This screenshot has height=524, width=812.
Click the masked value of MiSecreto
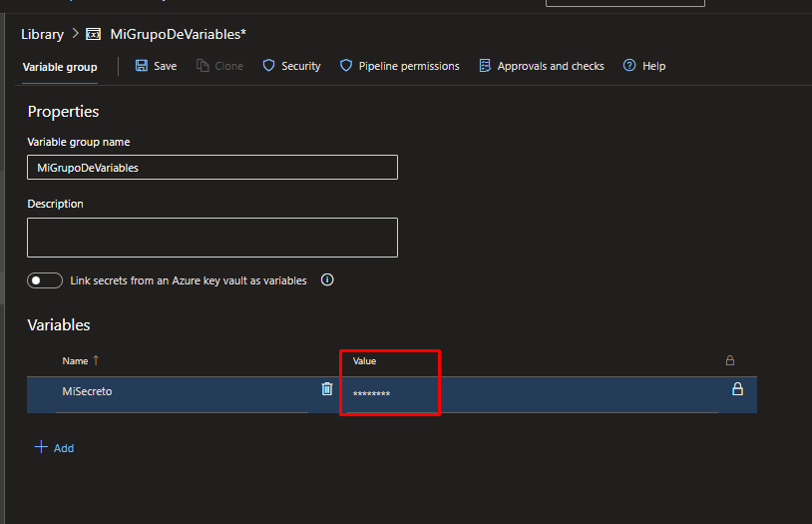[x=372, y=395]
